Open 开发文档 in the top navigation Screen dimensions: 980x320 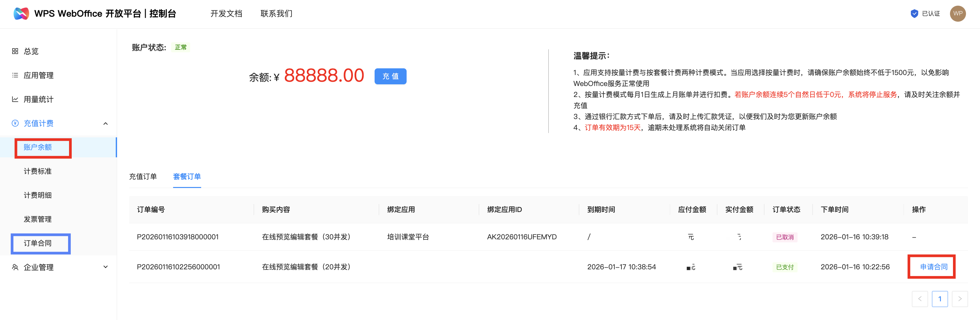(x=226, y=13)
